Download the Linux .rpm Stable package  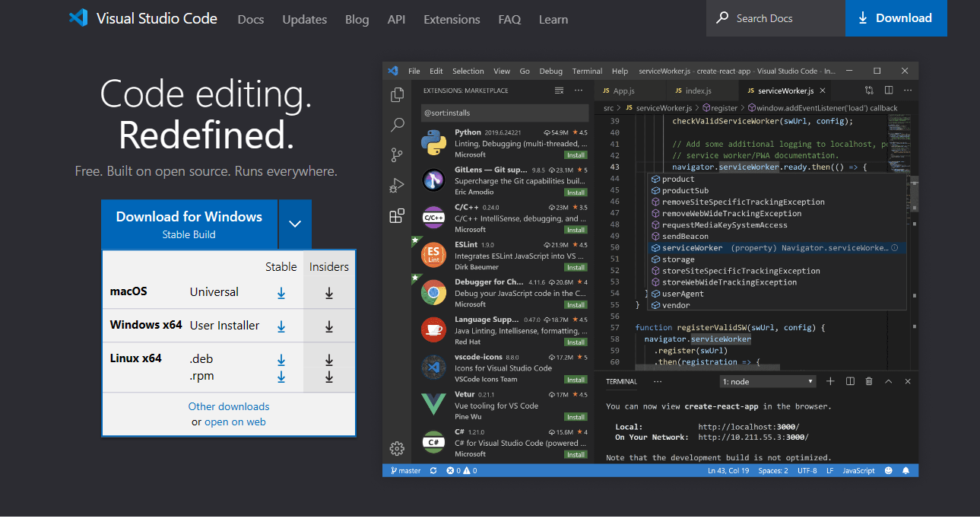[281, 377]
